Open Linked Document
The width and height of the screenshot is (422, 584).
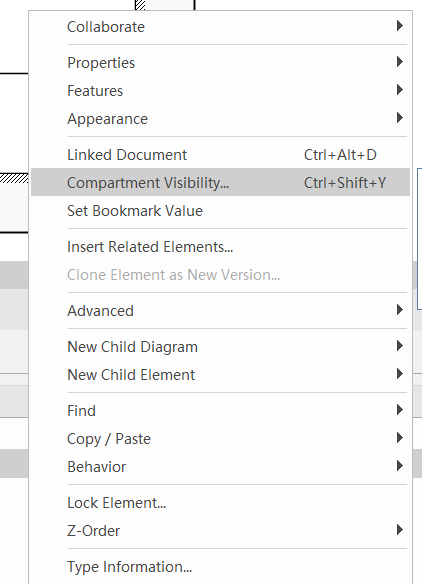pos(220,155)
